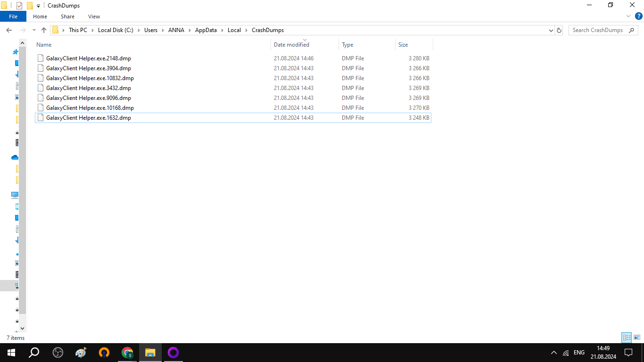The width and height of the screenshot is (644, 362).
Task: Open OBS Studio from the taskbar
Action: (58, 353)
